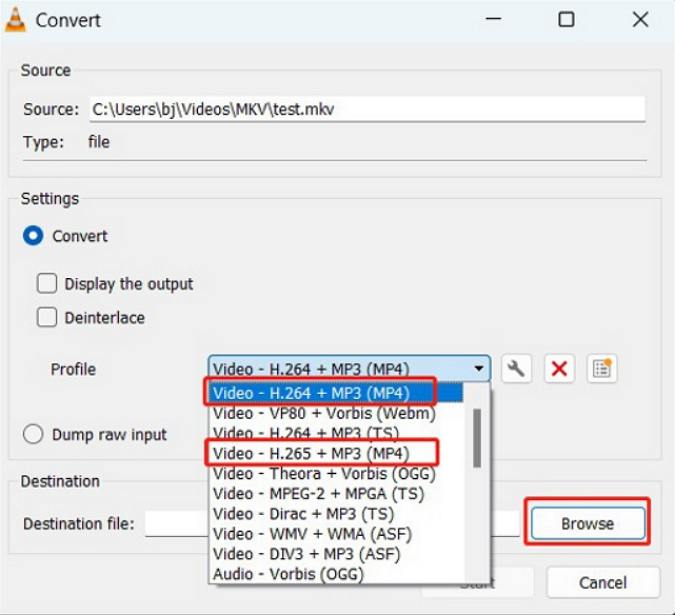675x615 pixels.
Task: Toggle the Deinterlace checkbox
Action: pos(47,318)
